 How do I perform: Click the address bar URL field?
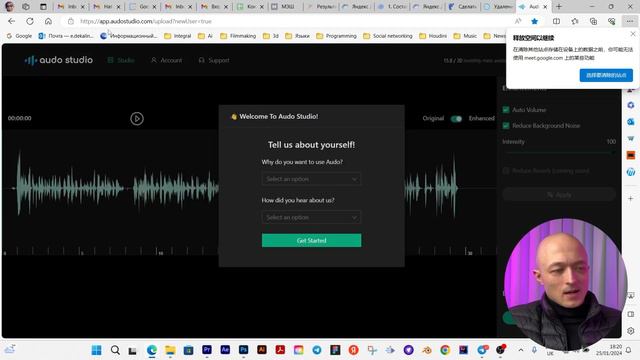pyautogui.click(x=286, y=21)
